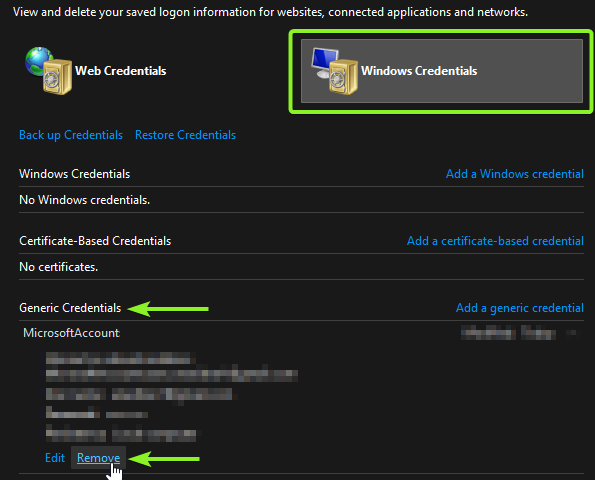The width and height of the screenshot is (595, 480).
Task: Open the Web Credentials vault icon
Action: [x=49, y=71]
